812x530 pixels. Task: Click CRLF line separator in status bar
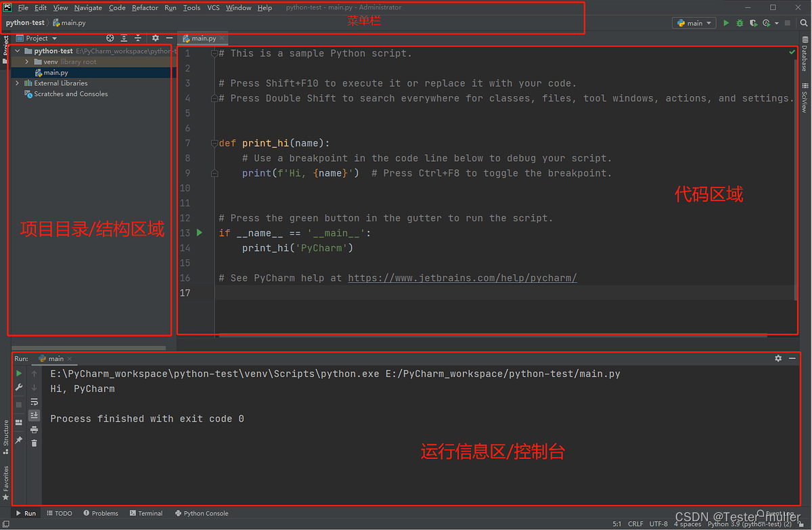click(636, 524)
